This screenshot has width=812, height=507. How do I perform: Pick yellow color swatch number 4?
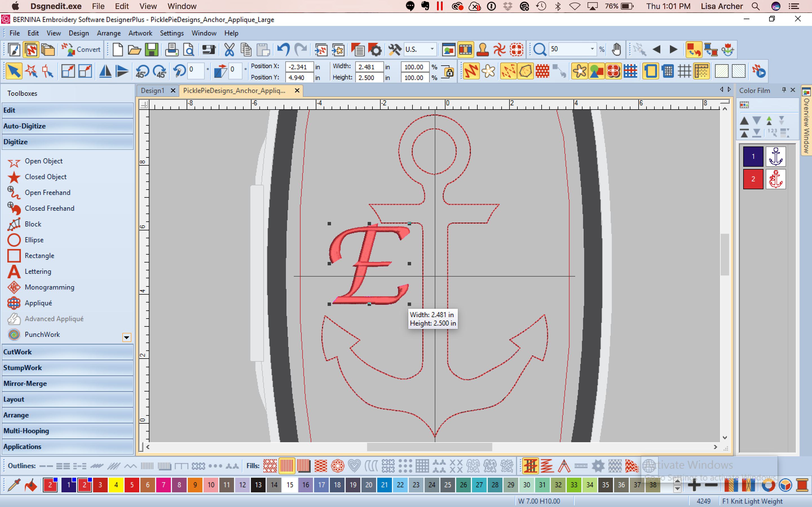tap(116, 485)
